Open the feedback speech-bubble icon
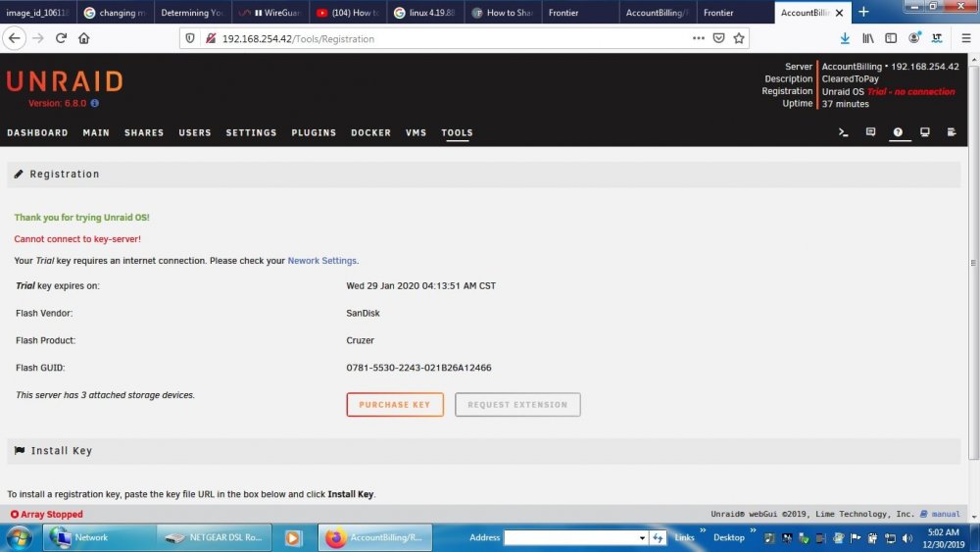The width and height of the screenshot is (980, 552). 870,132
